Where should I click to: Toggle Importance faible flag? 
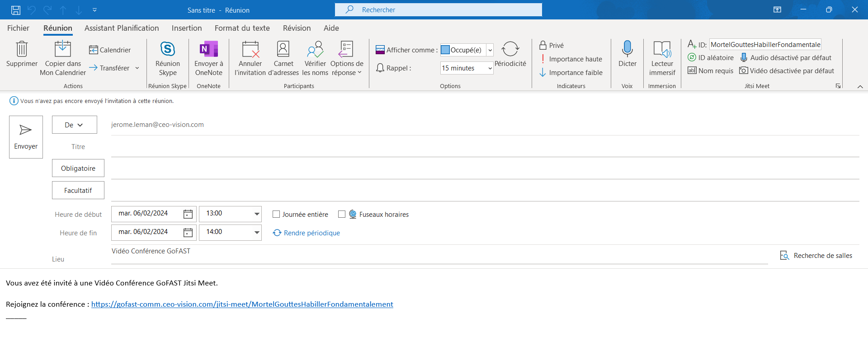571,72
